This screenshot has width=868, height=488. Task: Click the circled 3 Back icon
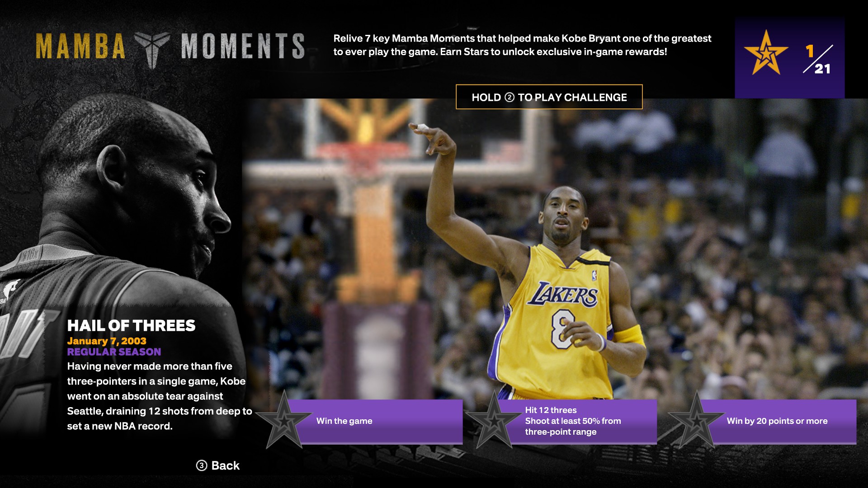tap(202, 465)
